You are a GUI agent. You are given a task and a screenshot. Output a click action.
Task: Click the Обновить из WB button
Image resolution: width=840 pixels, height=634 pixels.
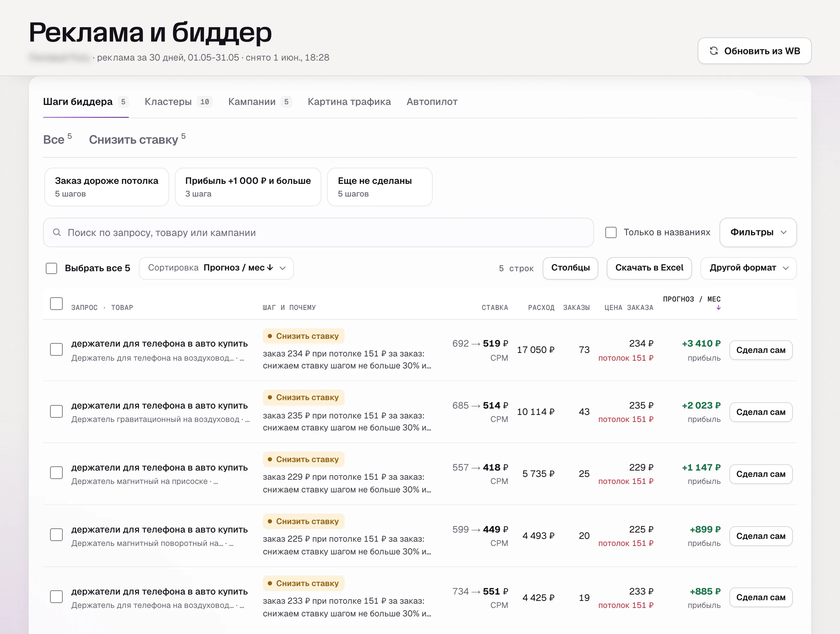click(x=754, y=51)
